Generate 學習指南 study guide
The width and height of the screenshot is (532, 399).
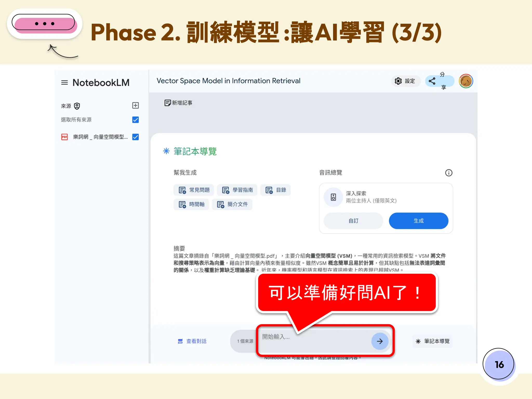tap(237, 190)
